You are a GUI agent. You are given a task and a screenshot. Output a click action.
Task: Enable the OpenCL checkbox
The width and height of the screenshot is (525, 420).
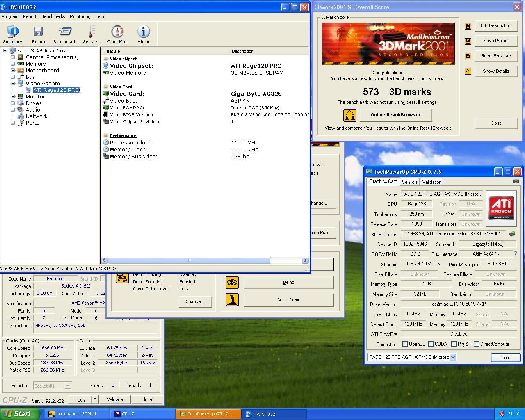(x=405, y=344)
